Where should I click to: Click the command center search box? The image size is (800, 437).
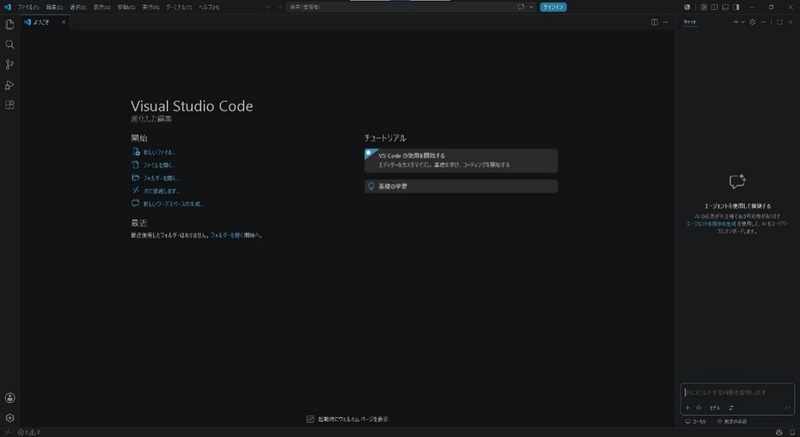[x=401, y=7]
